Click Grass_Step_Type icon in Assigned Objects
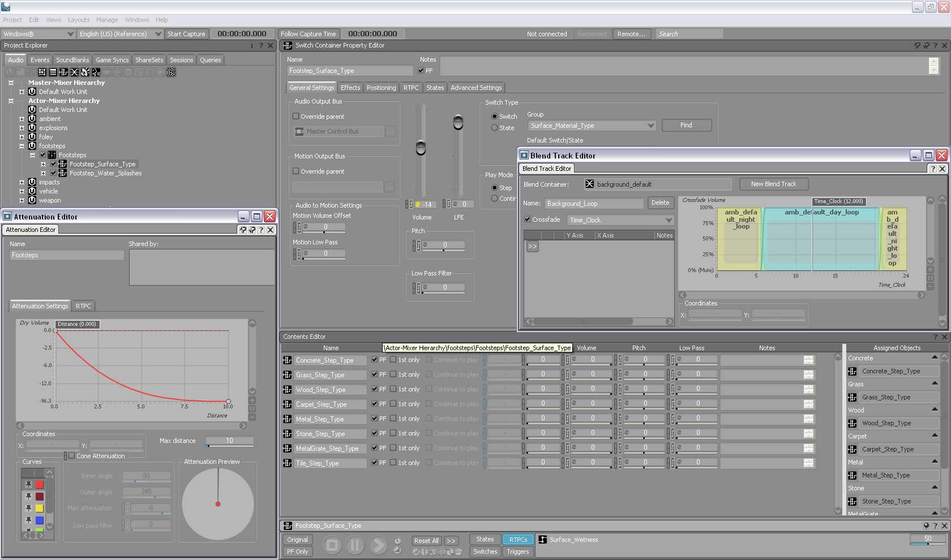Image resolution: width=951 pixels, height=560 pixels. (x=853, y=397)
